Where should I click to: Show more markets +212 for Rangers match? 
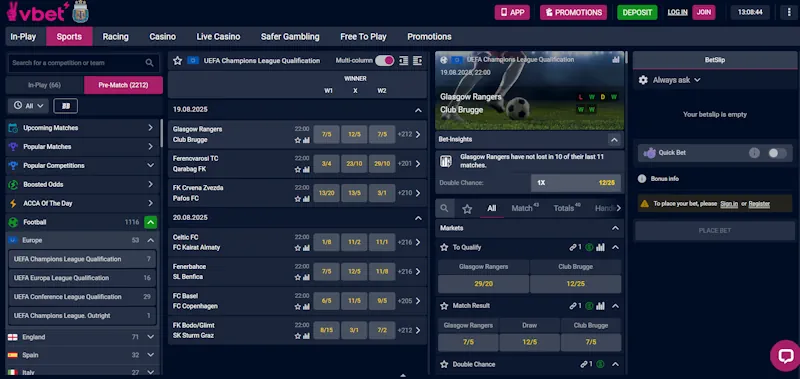(409, 135)
